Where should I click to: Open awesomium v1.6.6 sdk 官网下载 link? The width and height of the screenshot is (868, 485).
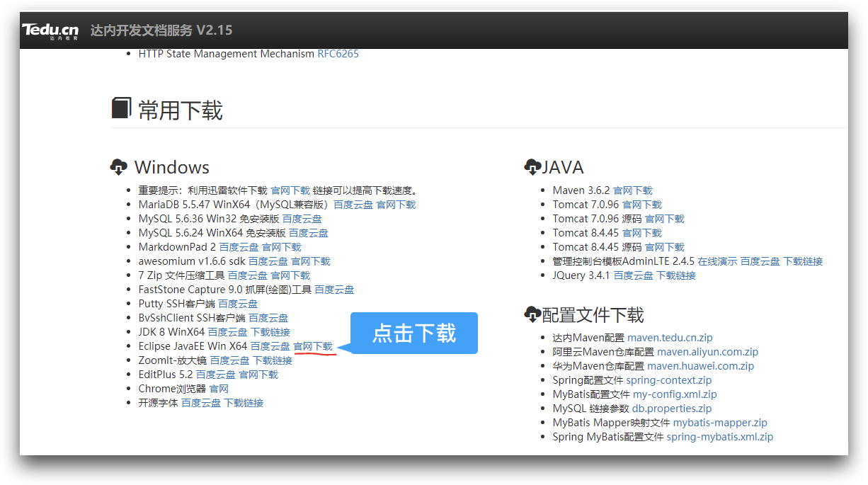[x=311, y=261]
